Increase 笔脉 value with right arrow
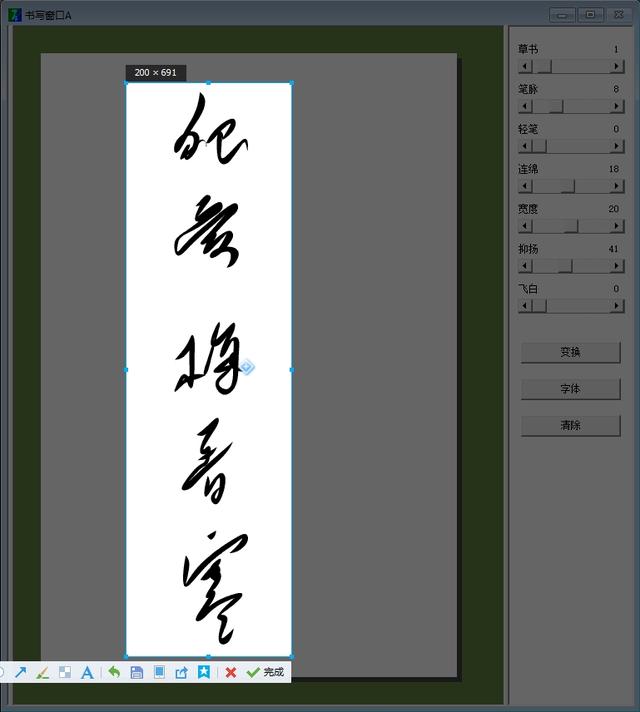 tap(616, 106)
